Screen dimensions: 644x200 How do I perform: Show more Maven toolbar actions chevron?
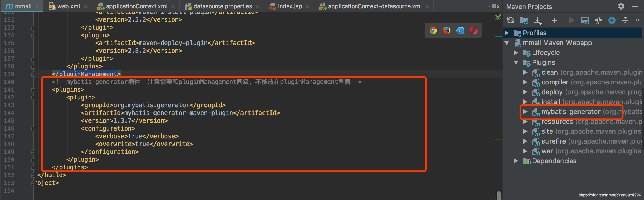(637, 20)
